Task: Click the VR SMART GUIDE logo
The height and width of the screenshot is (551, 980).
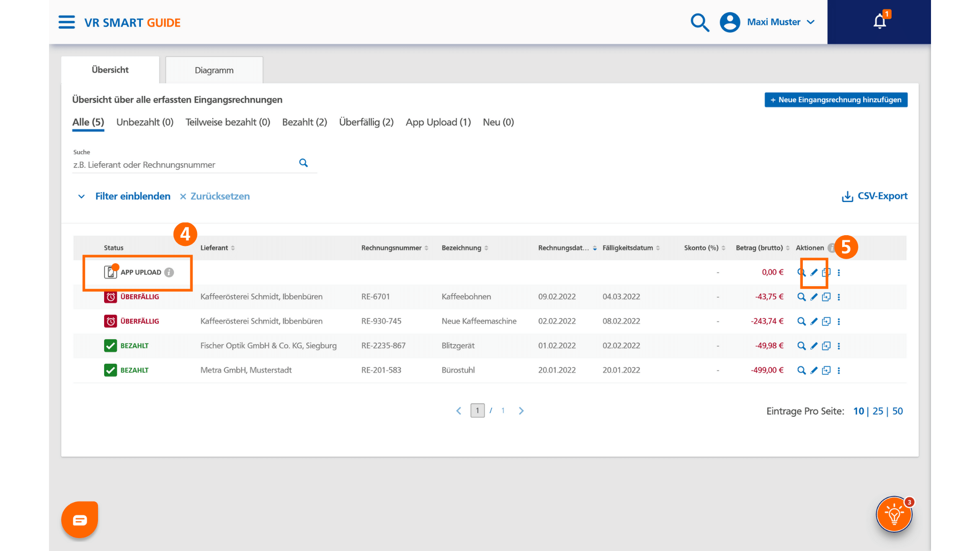Action: tap(132, 23)
